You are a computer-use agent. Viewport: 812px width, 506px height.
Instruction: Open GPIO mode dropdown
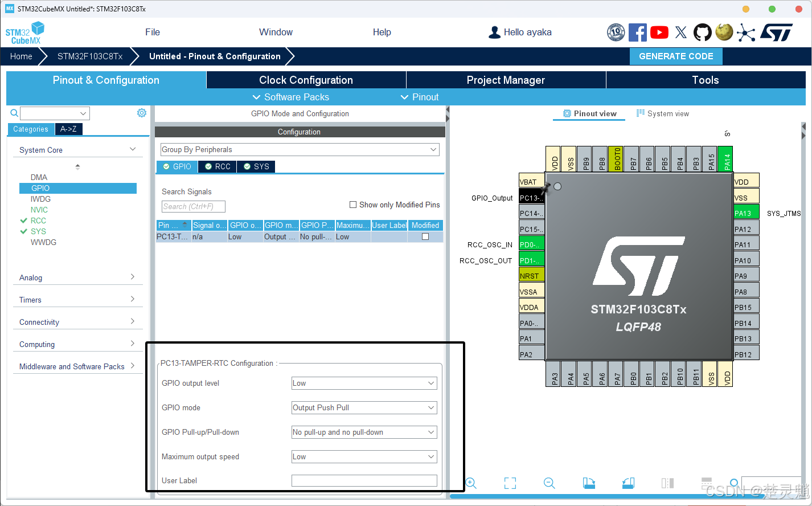pyautogui.click(x=364, y=408)
